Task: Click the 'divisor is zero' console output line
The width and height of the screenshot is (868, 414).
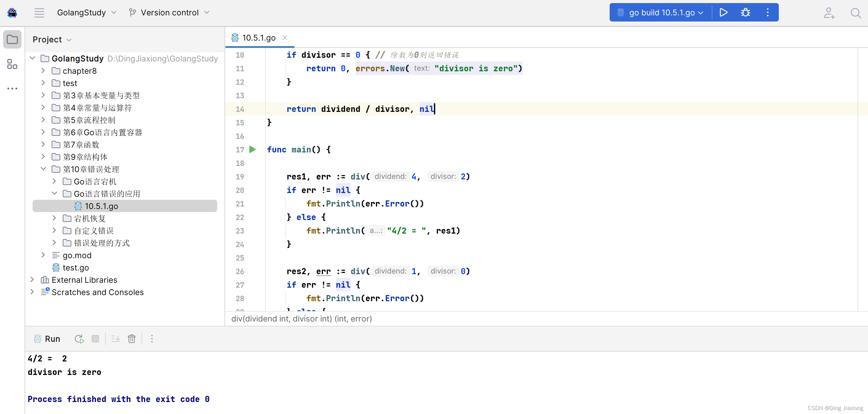Action: click(x=64, y=372)
